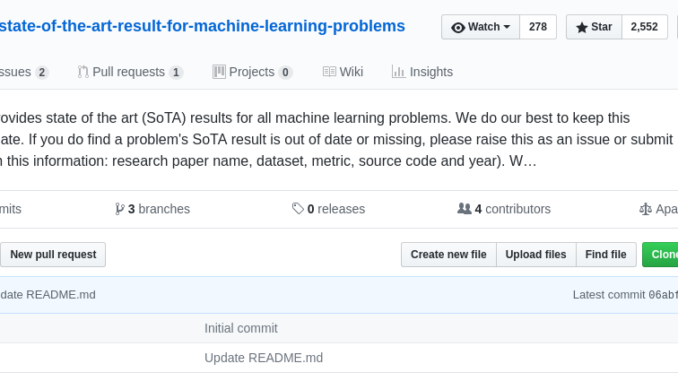Screen dimensions: 678x381
Task: Expand the Watch dropdown arrow
Action: pos(507,27)
